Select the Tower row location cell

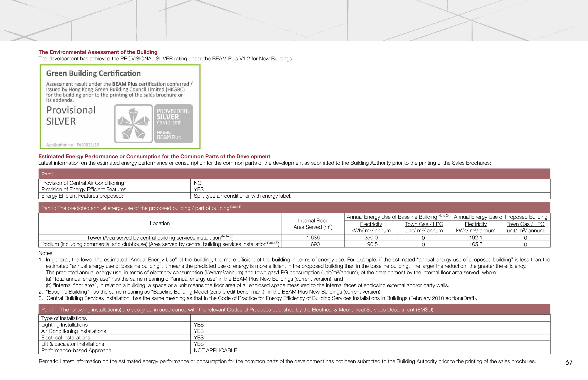tap(160, 238)
